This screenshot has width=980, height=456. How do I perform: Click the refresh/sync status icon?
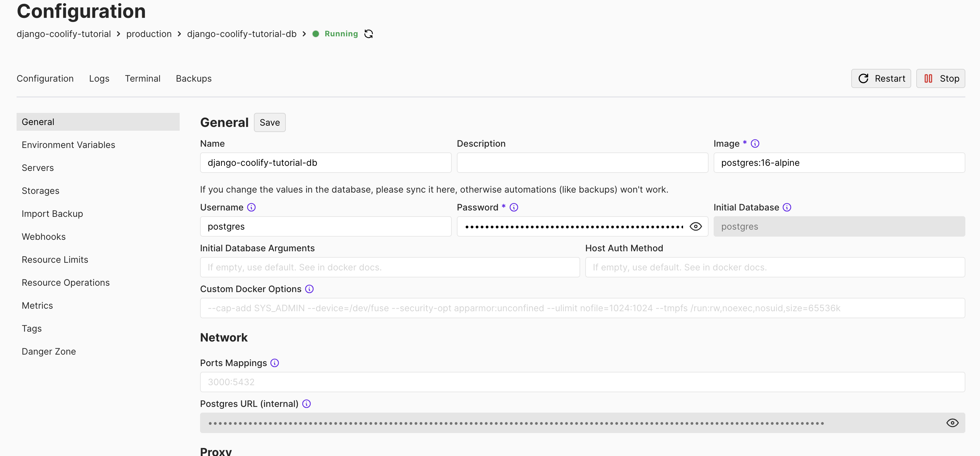pyautogui.click(x=369, y=33)
